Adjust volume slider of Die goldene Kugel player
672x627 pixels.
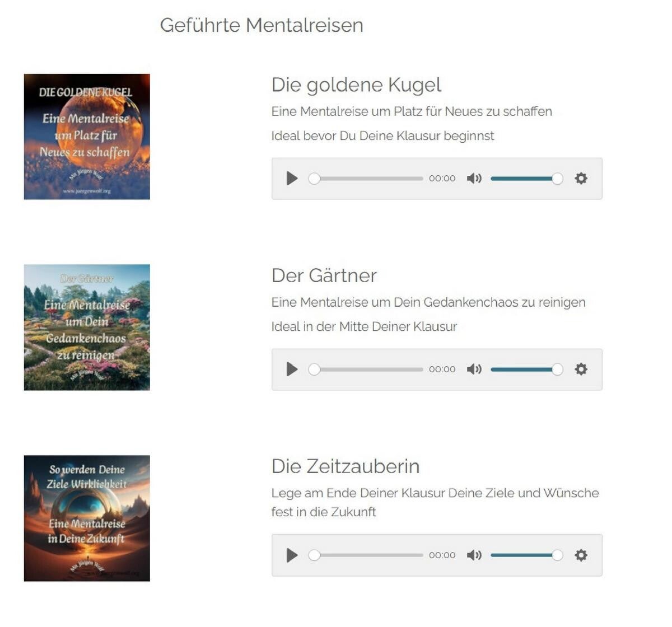click(527, 179)
